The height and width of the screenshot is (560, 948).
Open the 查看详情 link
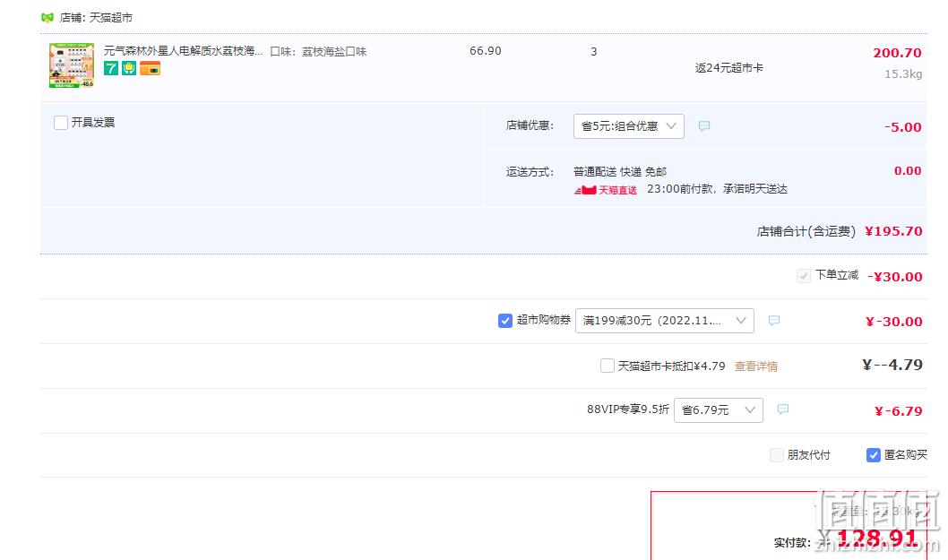point(755,366)
